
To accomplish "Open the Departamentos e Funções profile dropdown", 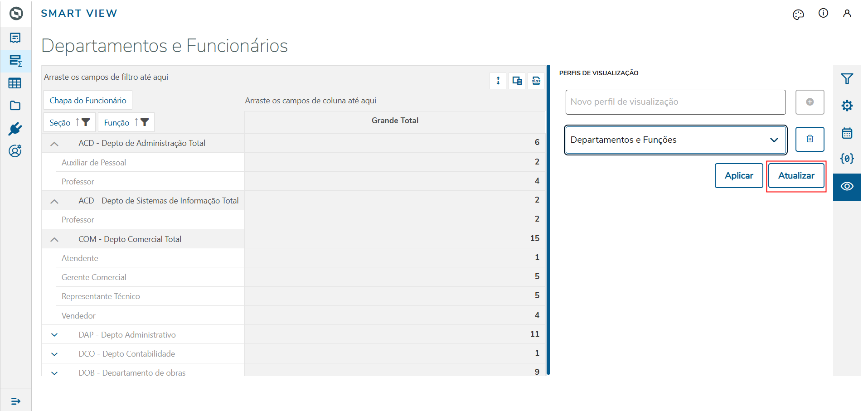I will point(675,140).
